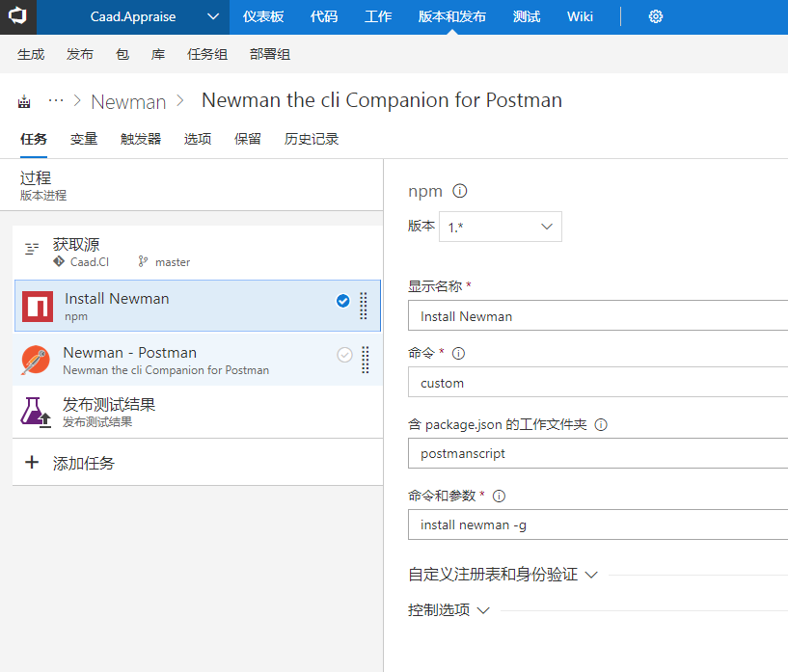Image resolution: width=788 pixels, height=672 pixels.
Task: Click the drag handle on Install Newman task
Action: tap(364, 306)
